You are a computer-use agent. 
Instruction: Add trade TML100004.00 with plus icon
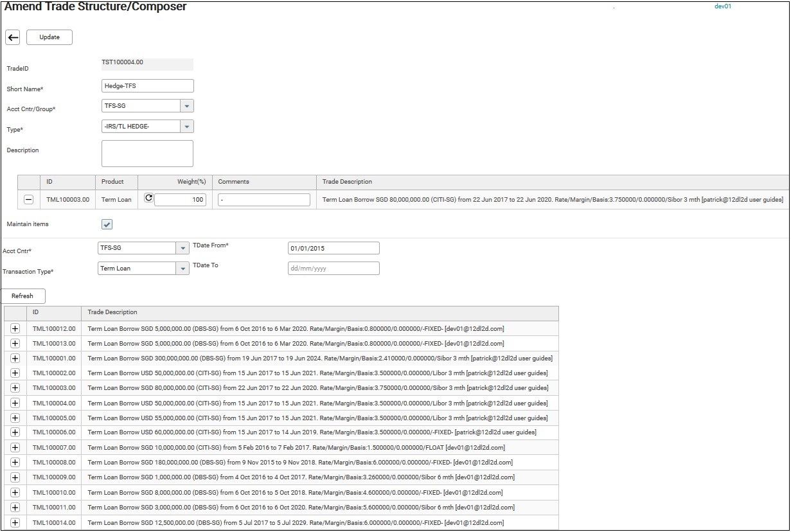click(15, 403)
